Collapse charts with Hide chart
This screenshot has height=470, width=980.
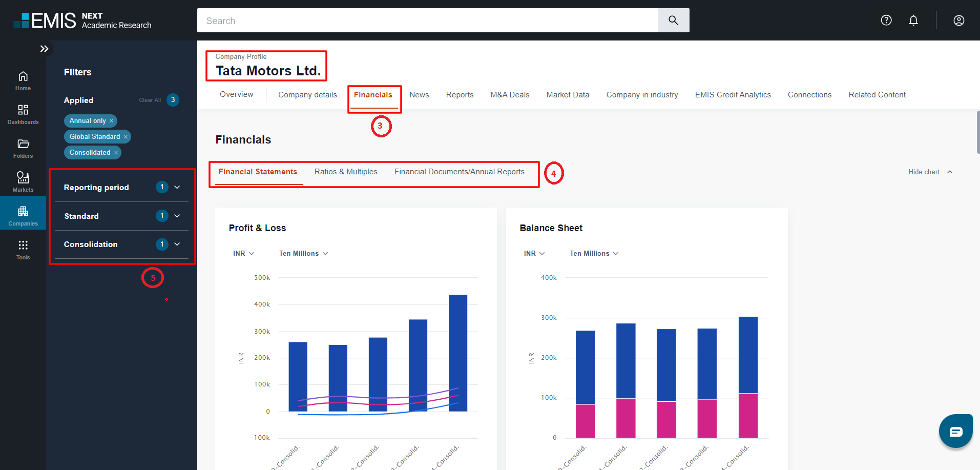click(930, 172)
